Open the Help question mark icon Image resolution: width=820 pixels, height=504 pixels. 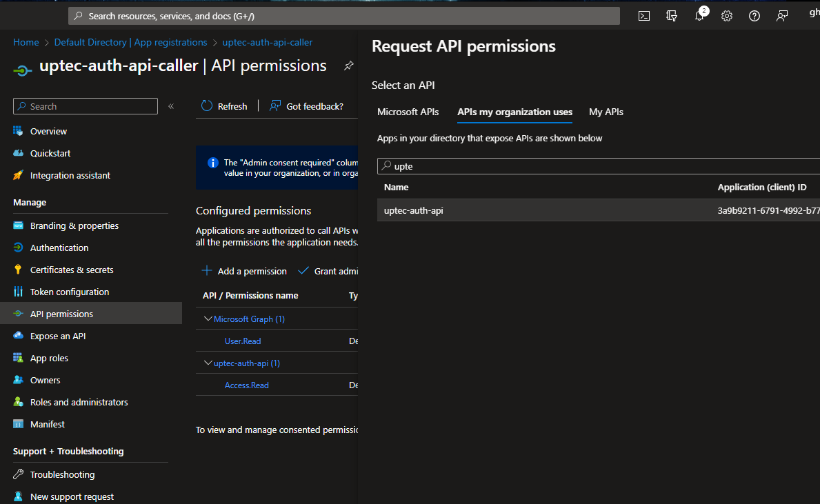pyautogui.click(x=754, y=16)
